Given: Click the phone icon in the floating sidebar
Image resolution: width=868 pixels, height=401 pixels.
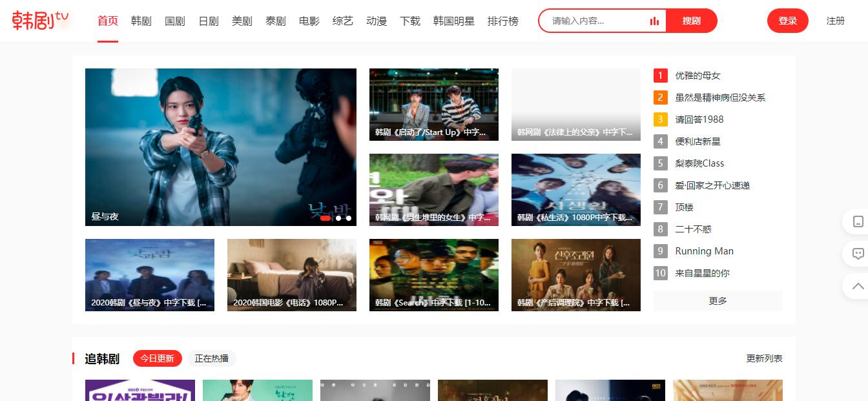Looking at the screenshot, I should click(x=858, y=221).
